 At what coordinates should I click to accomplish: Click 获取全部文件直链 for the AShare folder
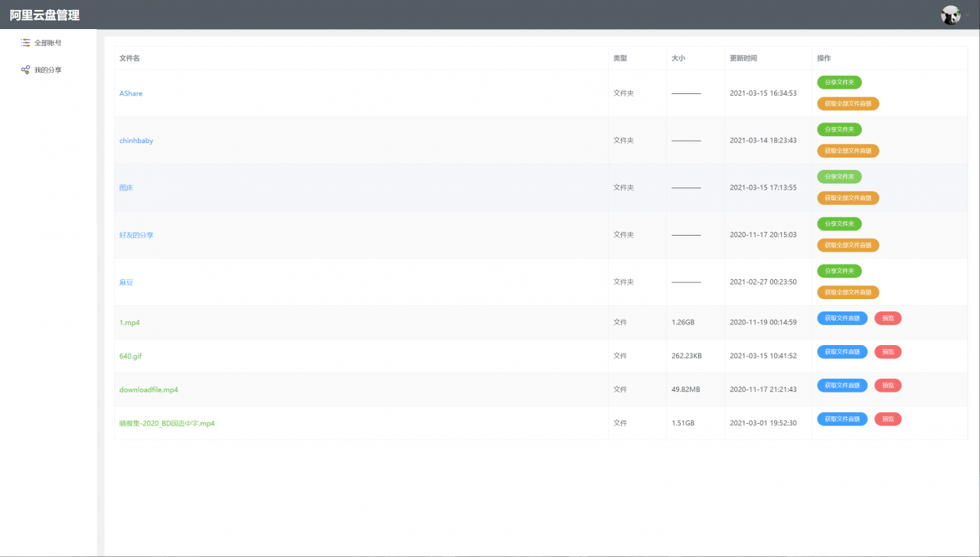point(848,104)
